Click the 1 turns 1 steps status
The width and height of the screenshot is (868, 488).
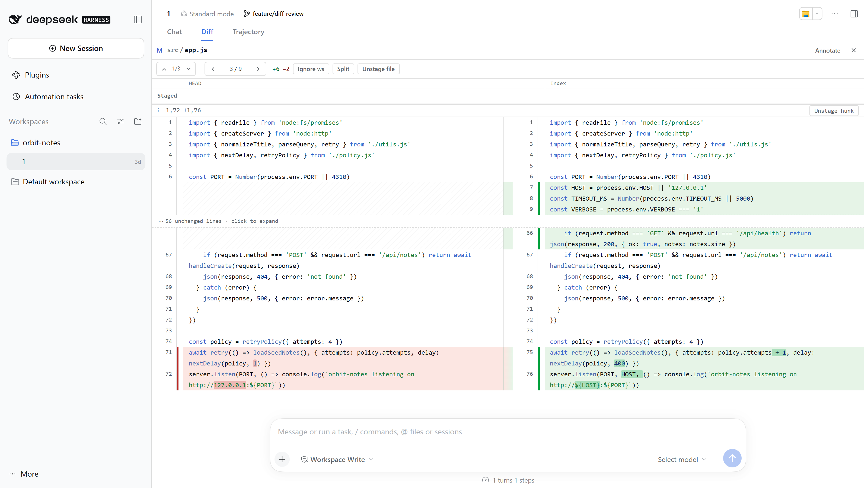(508, 480)
